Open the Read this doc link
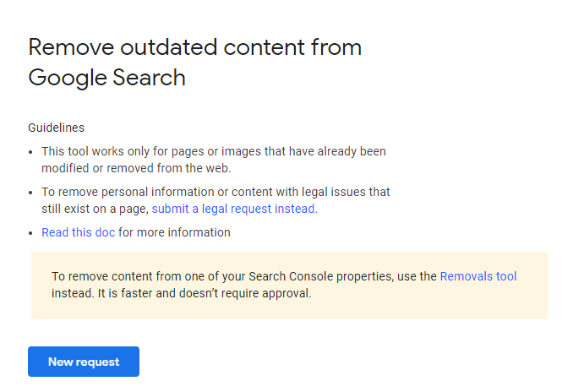 [78, 232]
